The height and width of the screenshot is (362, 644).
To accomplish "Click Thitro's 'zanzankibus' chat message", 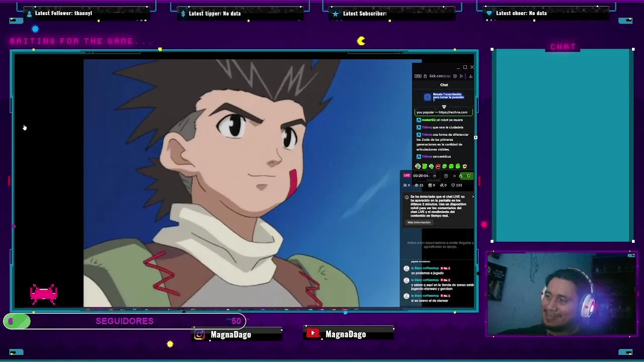I will [x=434, y=156].
